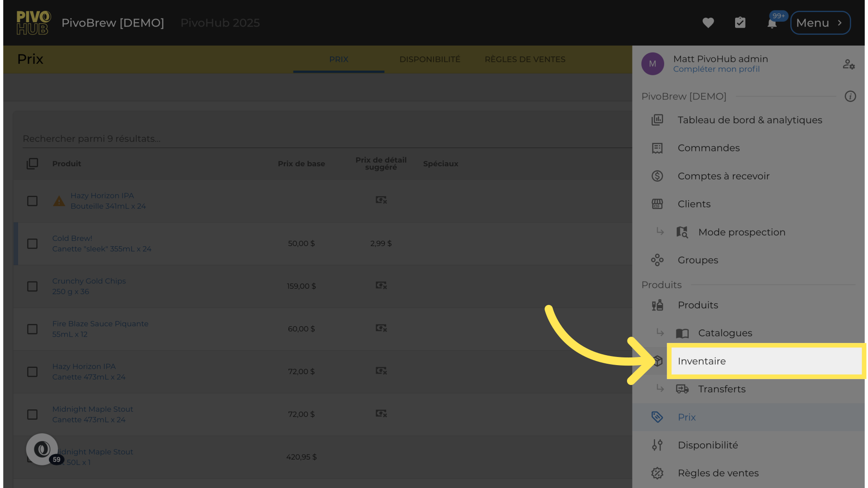Click the Compléter mon profil link

coord(716,69)
